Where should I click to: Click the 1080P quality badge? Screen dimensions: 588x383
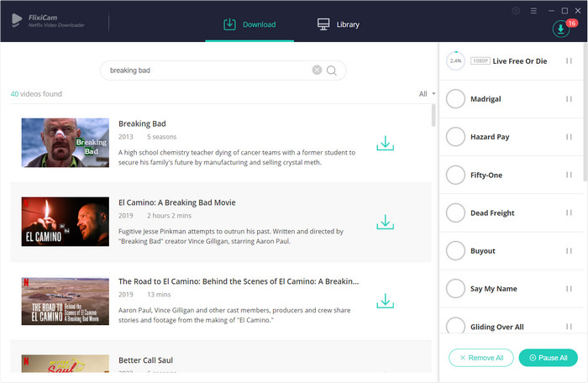(480, 60)
